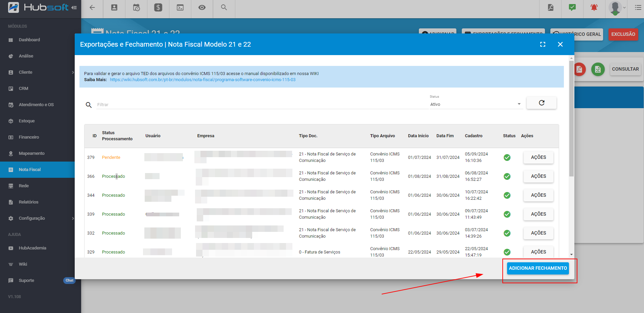
Task: Click ADICIONAR FECHAMENTO button
Action: coord(538,268)
